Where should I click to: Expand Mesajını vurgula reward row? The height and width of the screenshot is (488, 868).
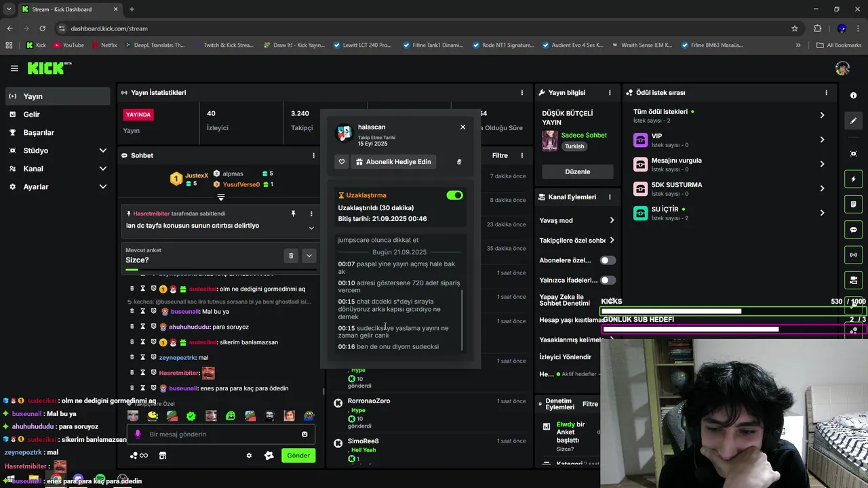tap(822, 164)
